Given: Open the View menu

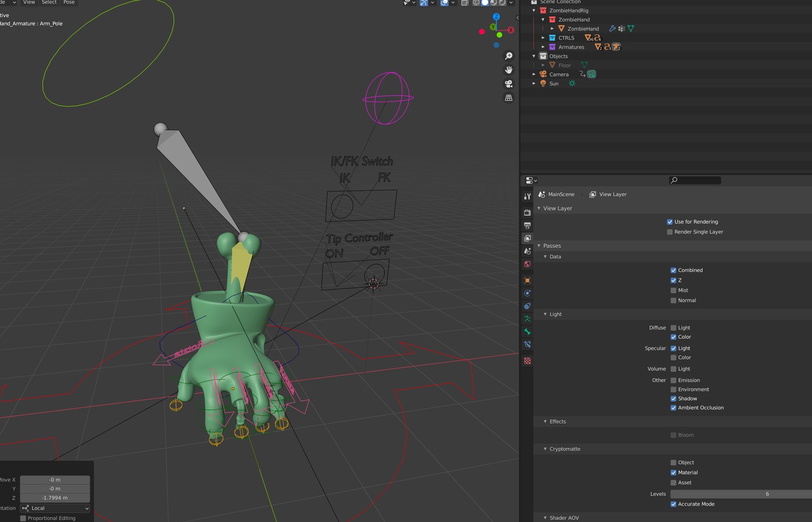Looking at the screenshot, I should pyautogui.click(x=29, y=2).
